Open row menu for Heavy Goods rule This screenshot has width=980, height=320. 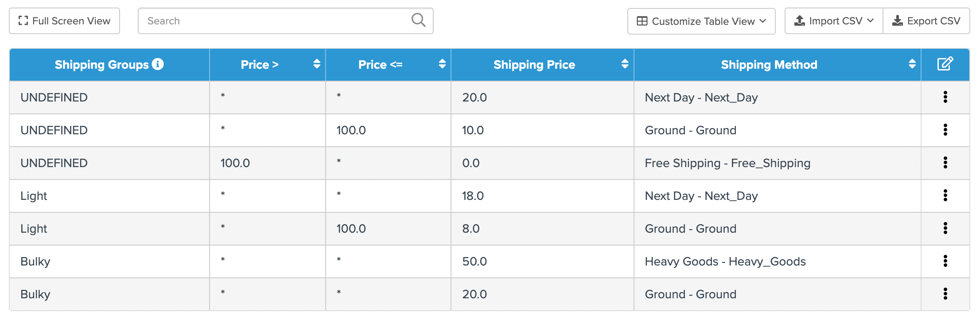click(x=945, y=261)
